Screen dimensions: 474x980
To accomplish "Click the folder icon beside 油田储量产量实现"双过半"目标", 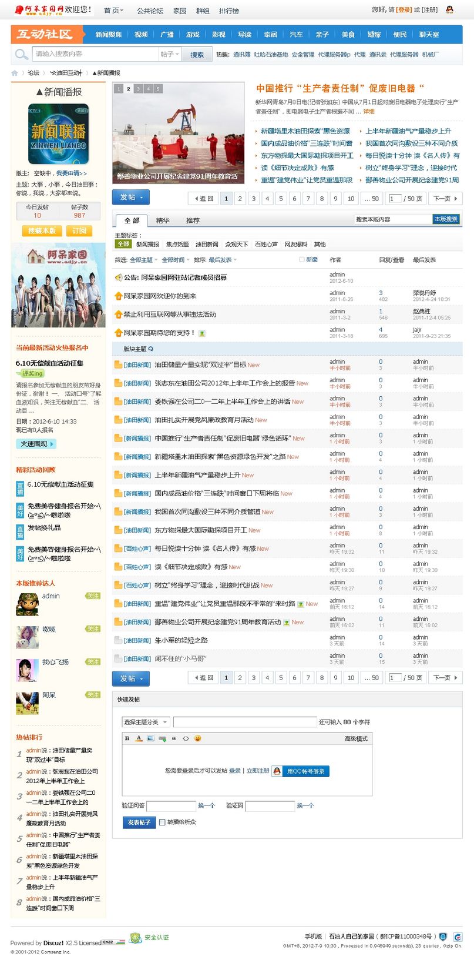I will click(x=118, y=364).
